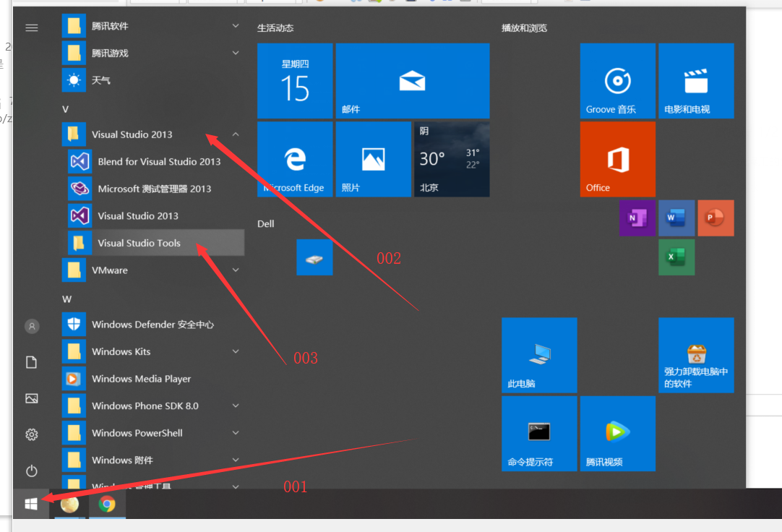Open the Groove 音乐 tile

pyautogui.click(x=617, y=81)
